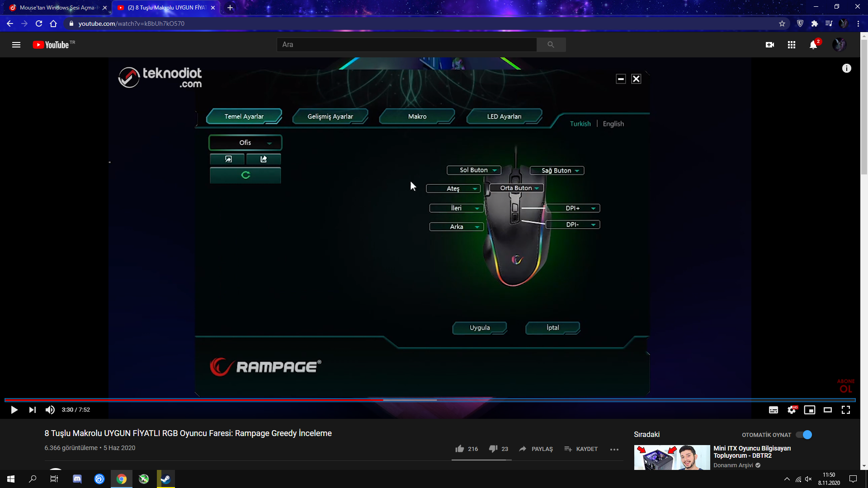Enter fullscreen mode
This screenshot has height=488, width=868.
[x=845, y=410]
